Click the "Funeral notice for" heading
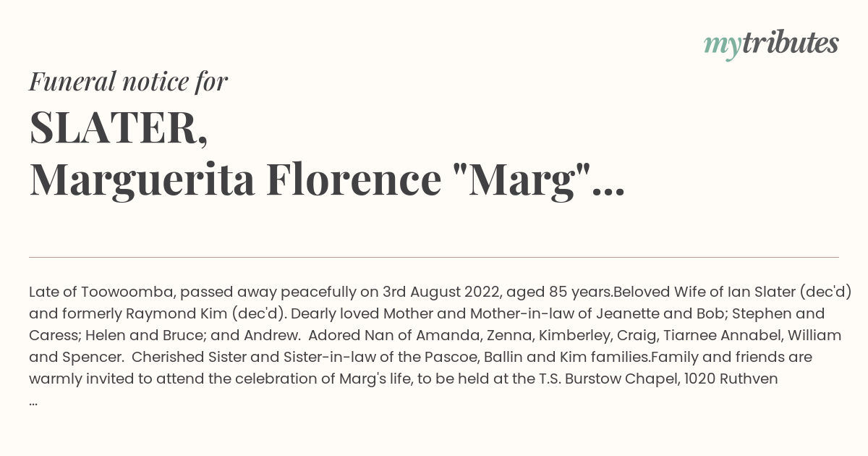This screenshot has width=868, height=456. (x=129, y=82)
